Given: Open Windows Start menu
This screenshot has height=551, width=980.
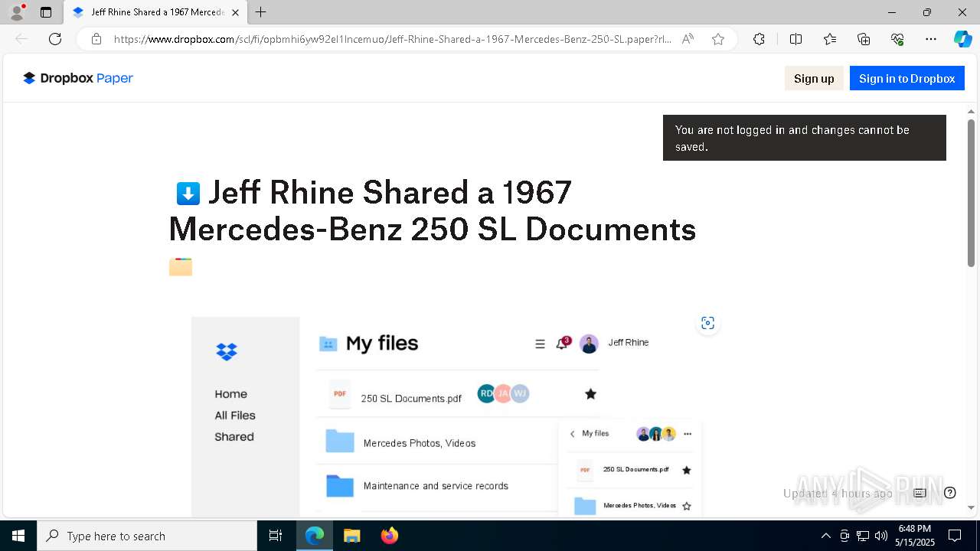Looking at the screenshot, I should click(18, 536).
